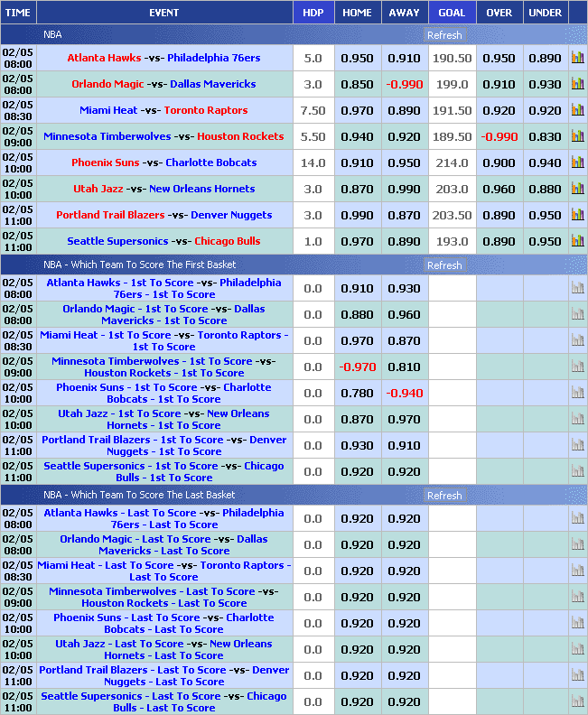Open Miami Heat Last To Score event link
Image resolution: width=588 pixels, height=715 pixels.
(x=163, y=571)
